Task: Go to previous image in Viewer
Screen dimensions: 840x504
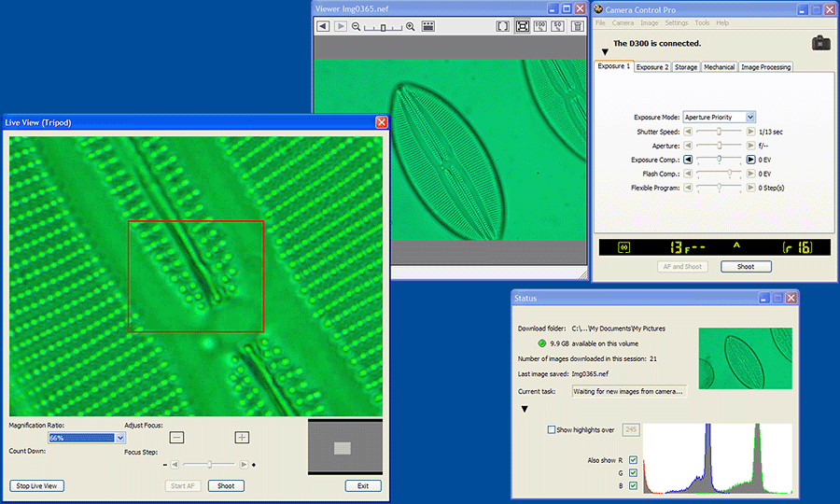Action: 323,26
